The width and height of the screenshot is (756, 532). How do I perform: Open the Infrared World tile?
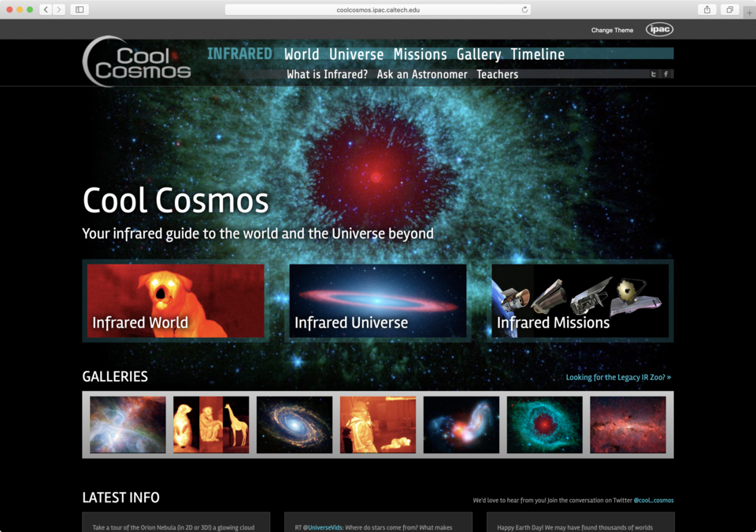(176, 301)
